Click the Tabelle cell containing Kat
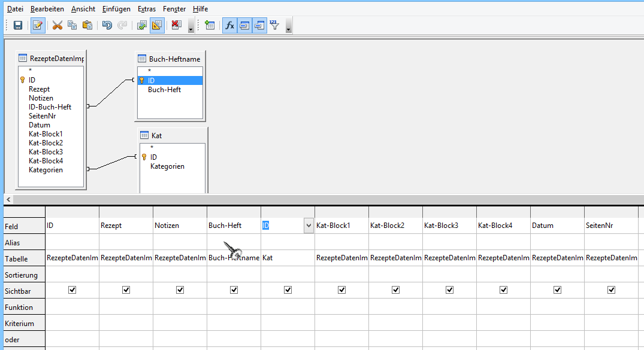 pyautogui.click(x=288, y=258)
